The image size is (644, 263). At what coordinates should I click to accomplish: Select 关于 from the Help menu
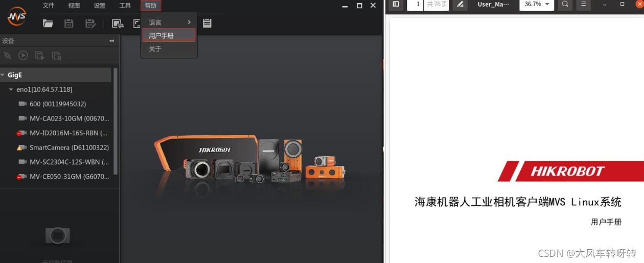[169, 49]
